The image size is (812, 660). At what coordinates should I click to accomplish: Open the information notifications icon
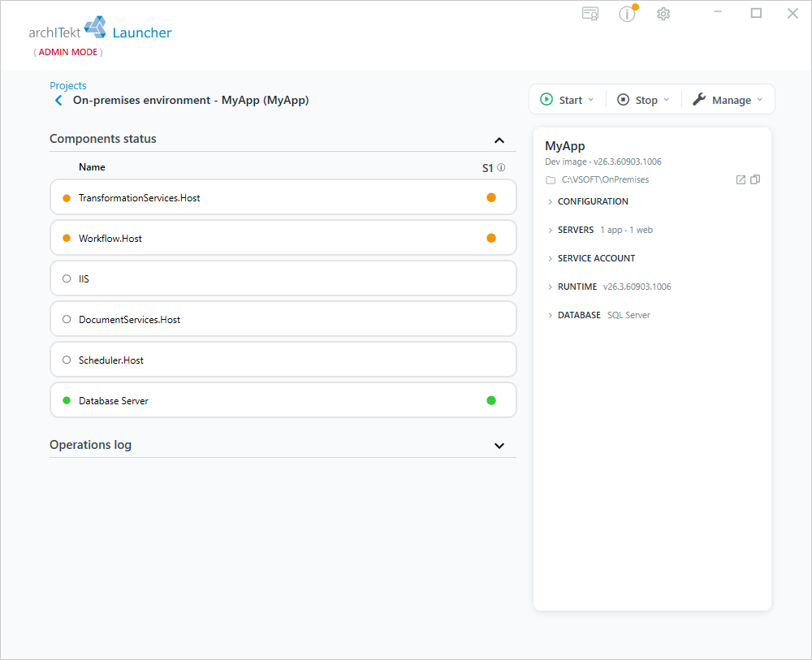[628, 14]
